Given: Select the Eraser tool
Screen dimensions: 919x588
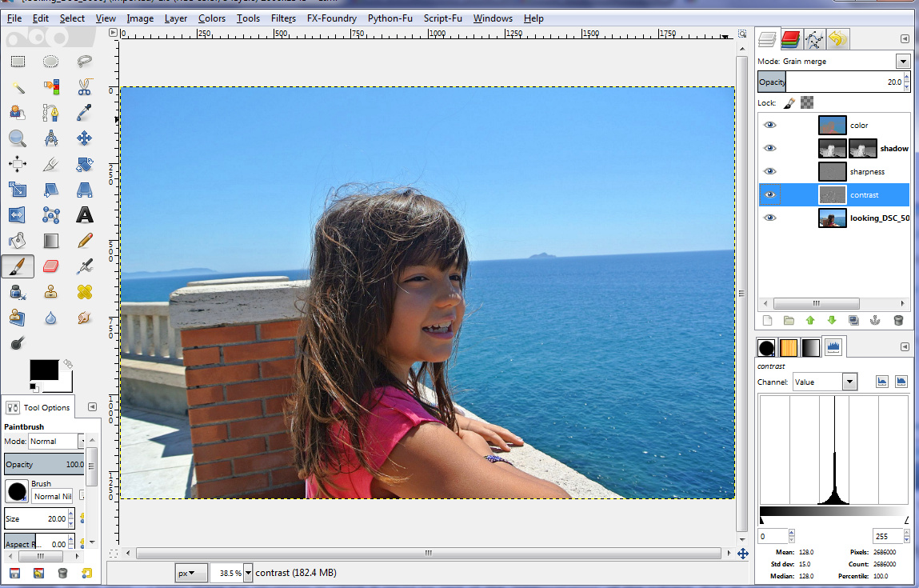Looking at the screenshot, I should coord(51,266).
